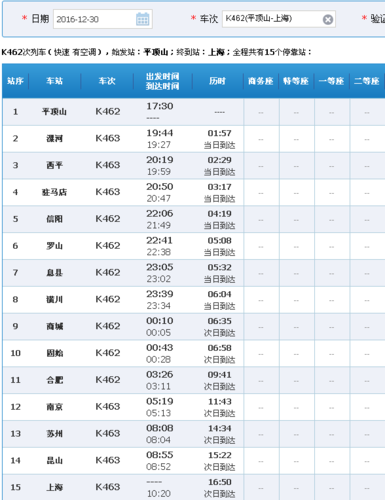Select station 固始 in row 10
Screen dimensions: 385x500
click(54, 353)
